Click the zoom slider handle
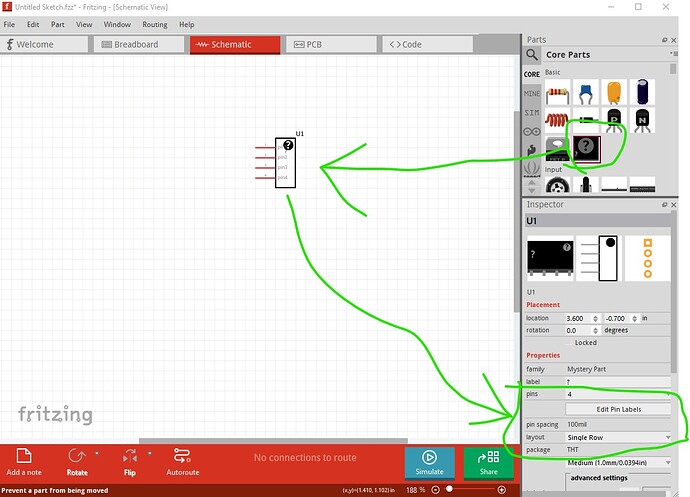The height and width of the screenshot is (497, 690). pyautogui.click(x=449, y=489)
